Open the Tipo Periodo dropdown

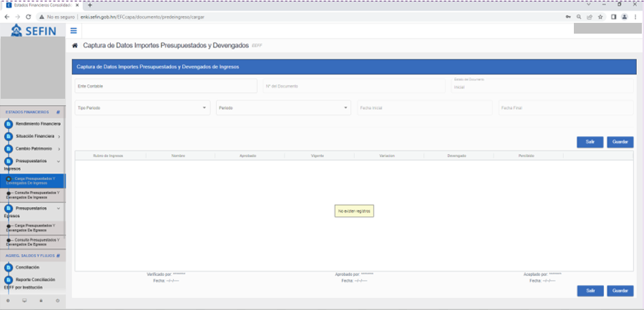pos(142,108)
